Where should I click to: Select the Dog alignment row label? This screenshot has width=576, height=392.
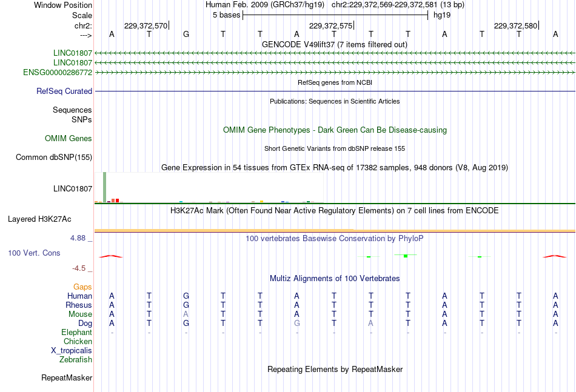point(85,324)
